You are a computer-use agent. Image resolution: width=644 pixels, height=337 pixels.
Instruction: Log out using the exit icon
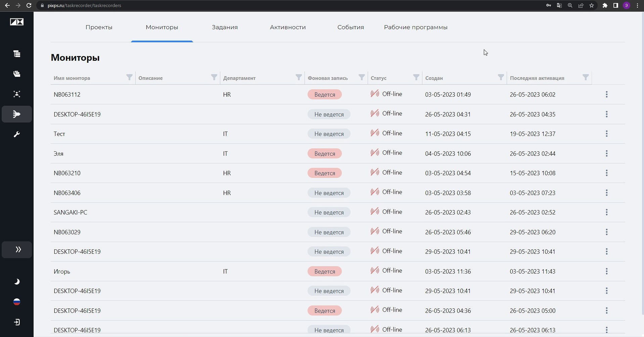point(17,322)
